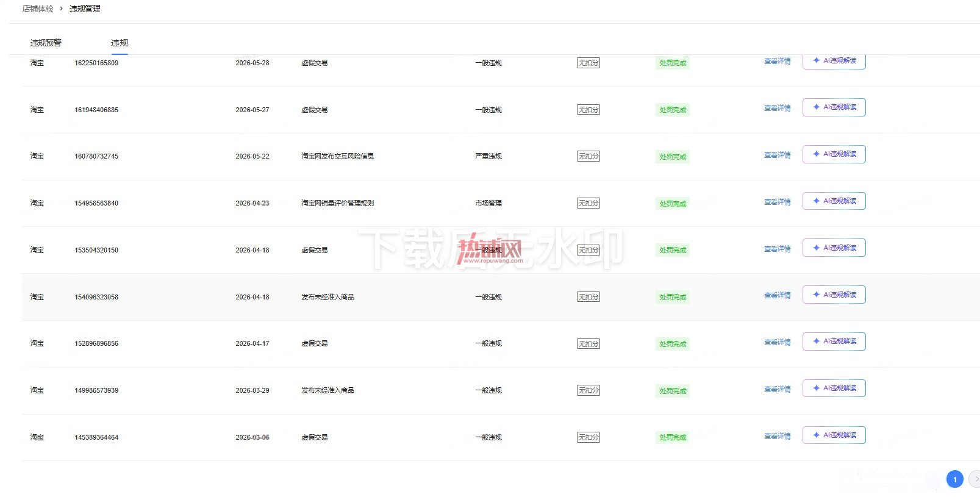Click AI违规解读 sparkle icon for 149986573939
This screenshot has height=497, width=980.
(816, 388)
